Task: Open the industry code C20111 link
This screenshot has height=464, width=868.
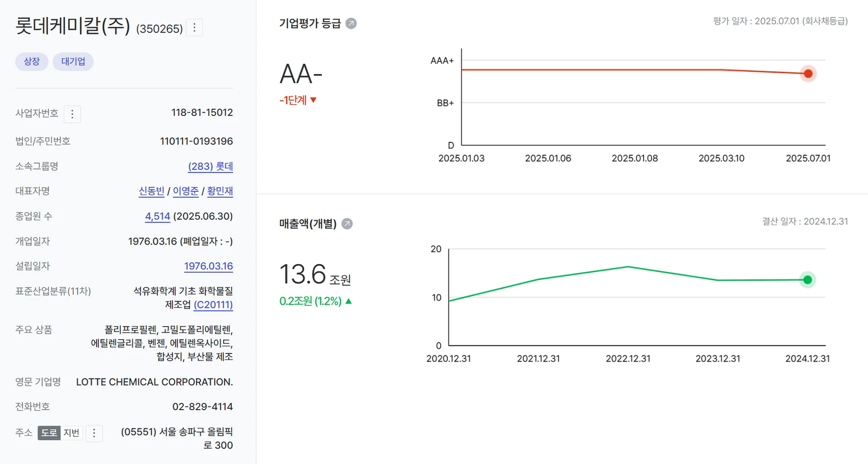Action: click(x=212, y=305)
